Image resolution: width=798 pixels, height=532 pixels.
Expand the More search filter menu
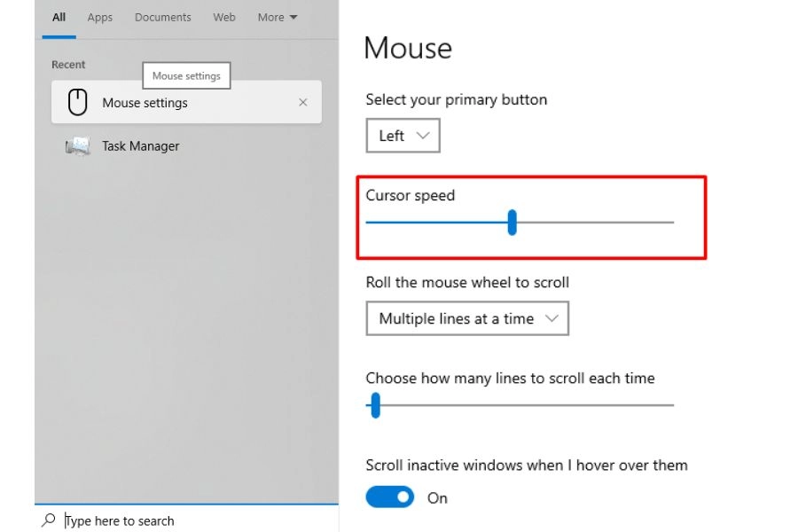tap(278, 18)
